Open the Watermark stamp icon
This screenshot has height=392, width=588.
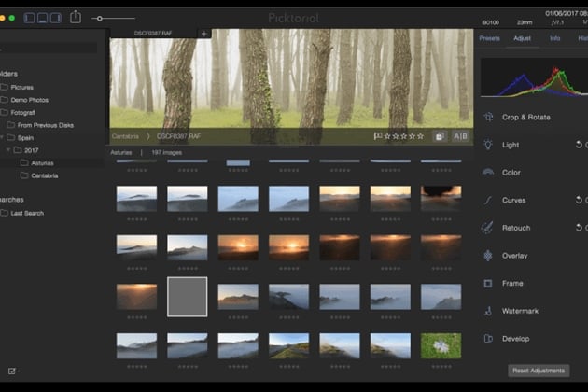pyautogui.click(x=488, y=311)
